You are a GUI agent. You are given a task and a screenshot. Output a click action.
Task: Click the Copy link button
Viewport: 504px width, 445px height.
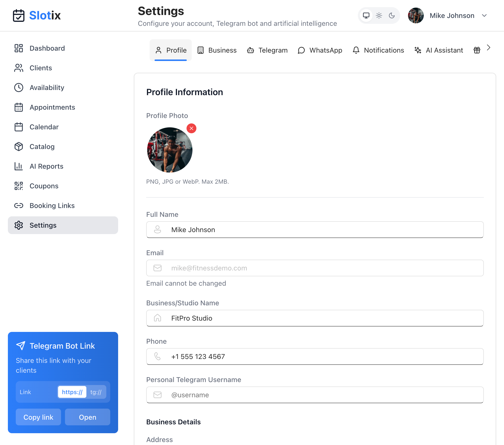pos(38,417)
